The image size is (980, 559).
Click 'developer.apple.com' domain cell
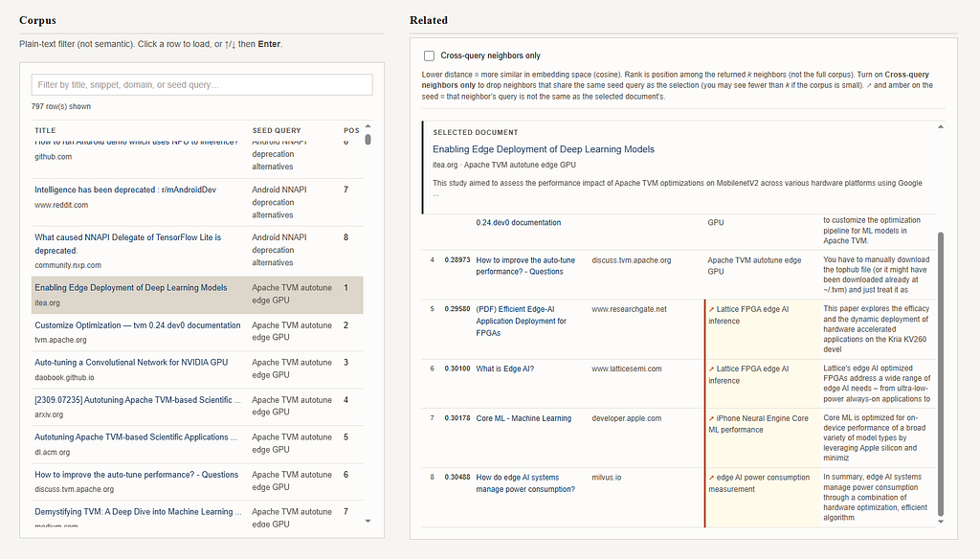[626, 418]
